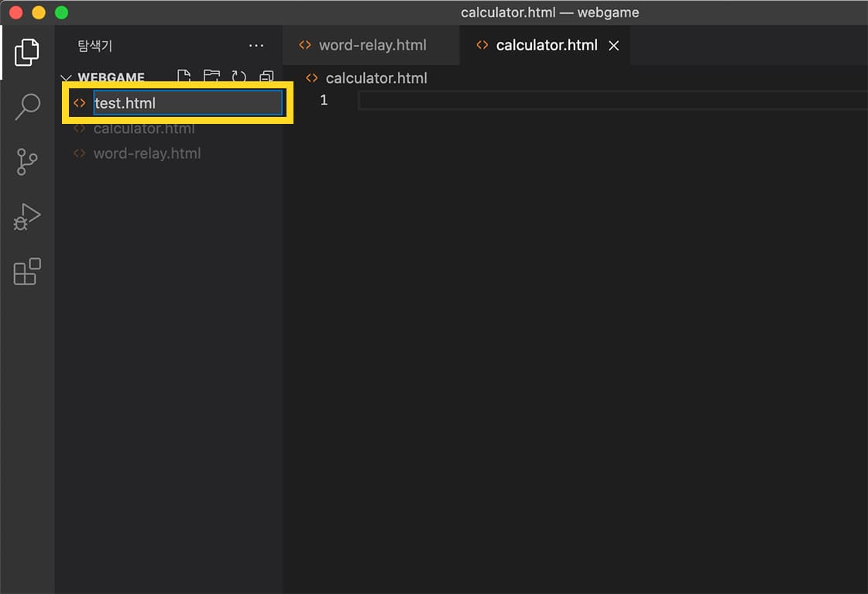This screenshot has height=594, width=868.
Task: Click the test.html filename input field
Action: [186, 102]
